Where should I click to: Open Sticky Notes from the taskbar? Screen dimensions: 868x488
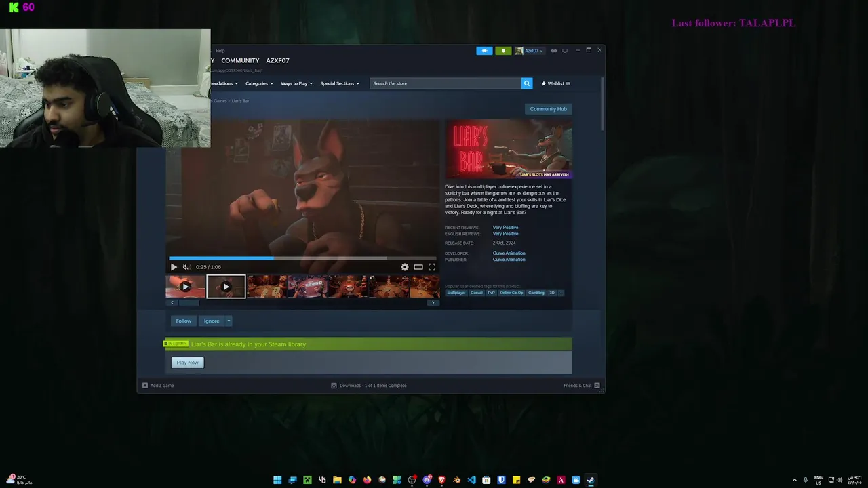point(516,480)
